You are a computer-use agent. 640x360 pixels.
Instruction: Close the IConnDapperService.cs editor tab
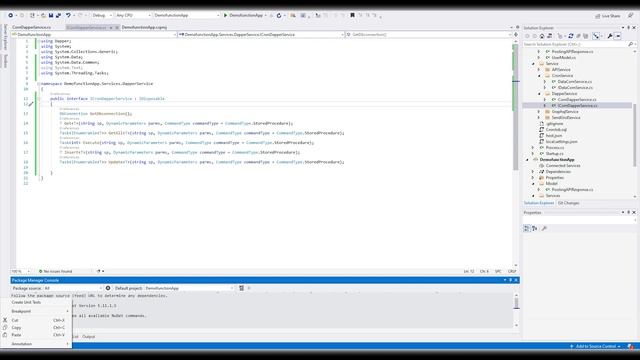[x=117, y=28]
